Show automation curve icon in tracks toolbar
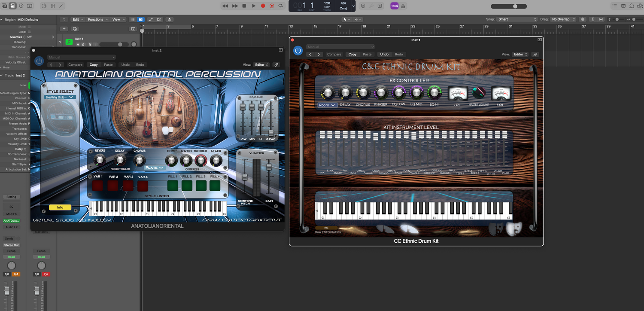Viewport: 644px width, 311px height. [x=151, y=19]
